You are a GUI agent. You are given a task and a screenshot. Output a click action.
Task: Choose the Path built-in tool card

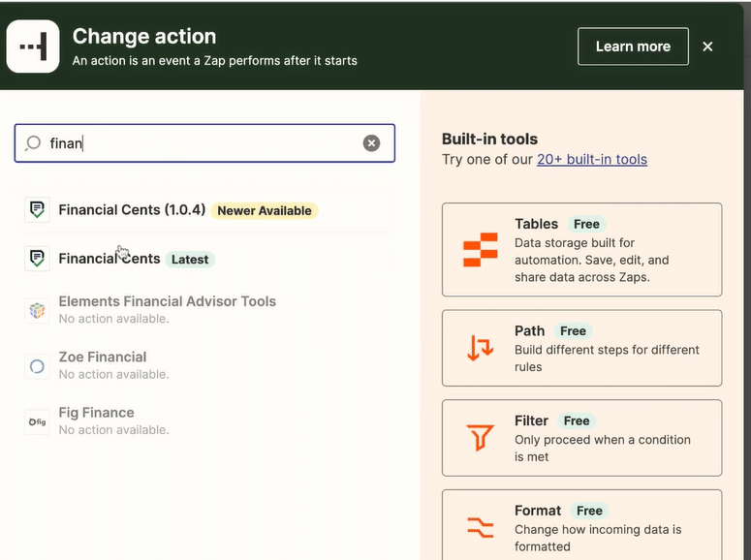click(582, 348)
